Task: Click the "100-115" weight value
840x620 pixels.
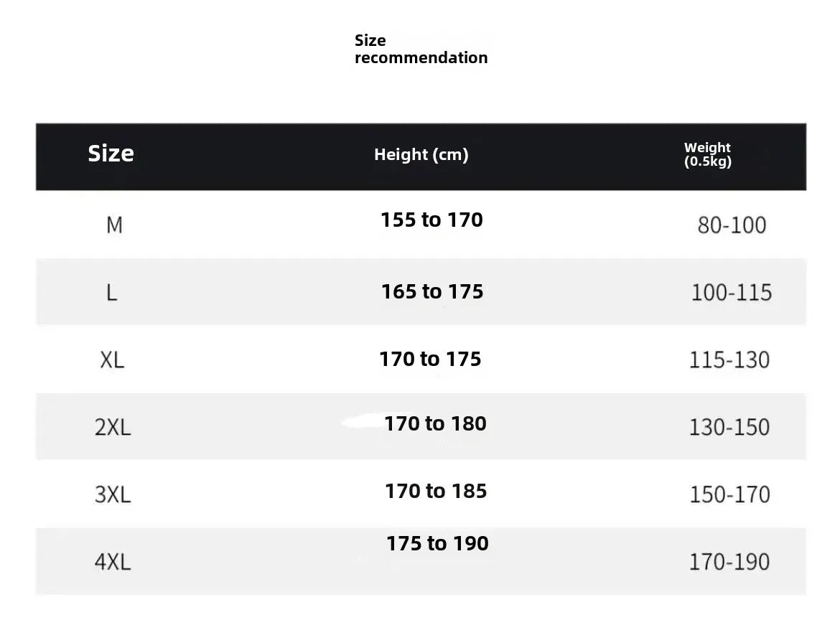Action: (731, 293)
